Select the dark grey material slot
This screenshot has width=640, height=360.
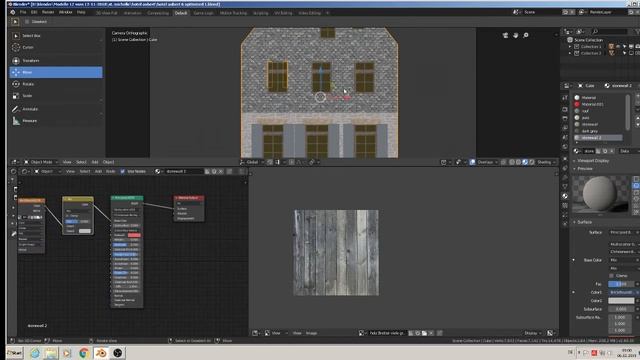(598, 131)
